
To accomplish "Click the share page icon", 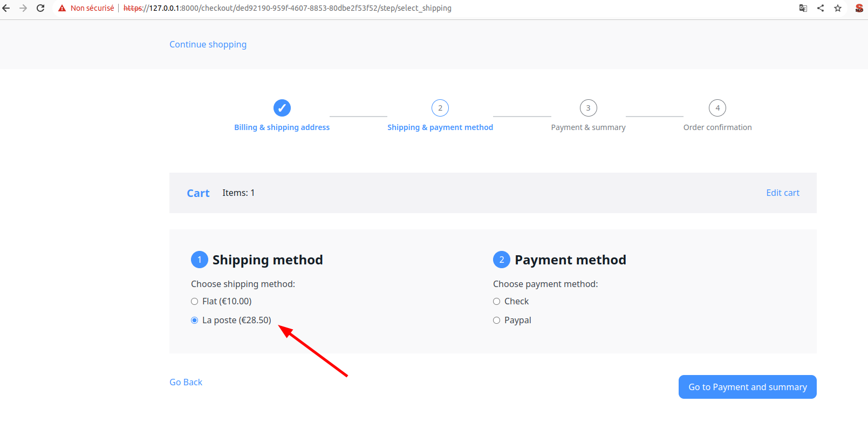I will click(x=821, y=8).
